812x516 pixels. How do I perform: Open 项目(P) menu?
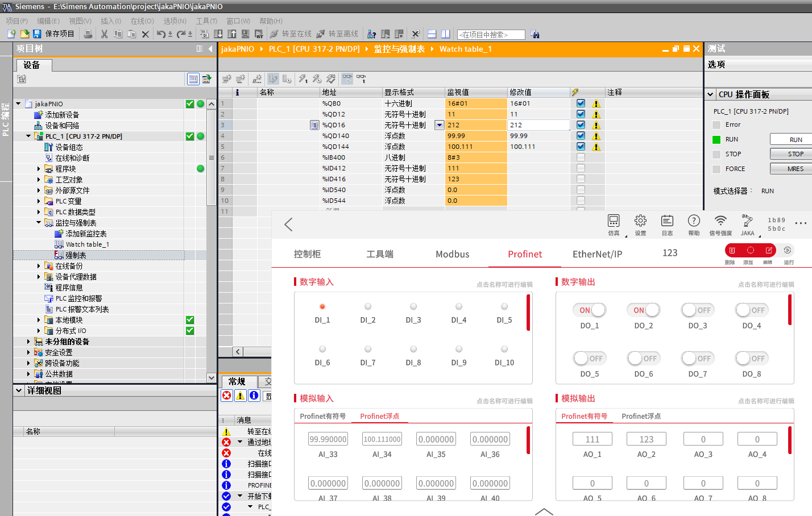pyautogui.click(x=17, y=21)
